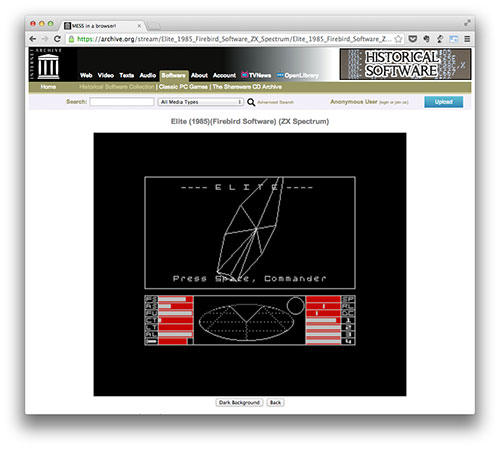
Task: Click the Elite (1985) page title
Action: [x=250, y=121]
